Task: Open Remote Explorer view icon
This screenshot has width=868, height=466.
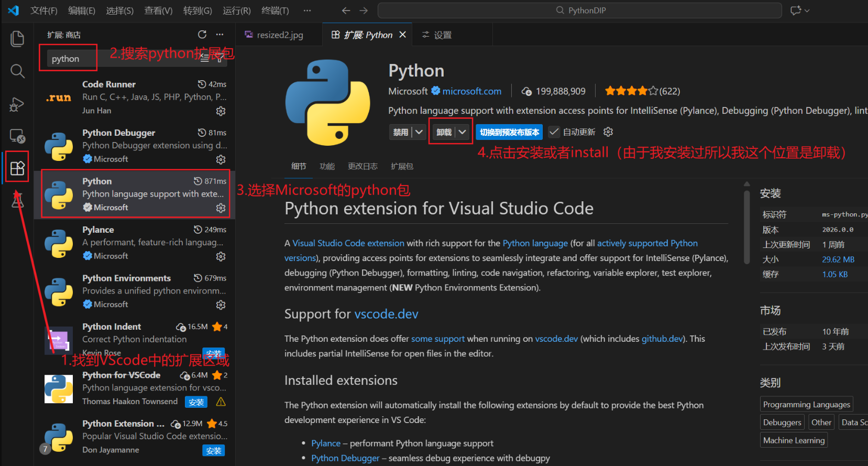Action: [17, 136]
